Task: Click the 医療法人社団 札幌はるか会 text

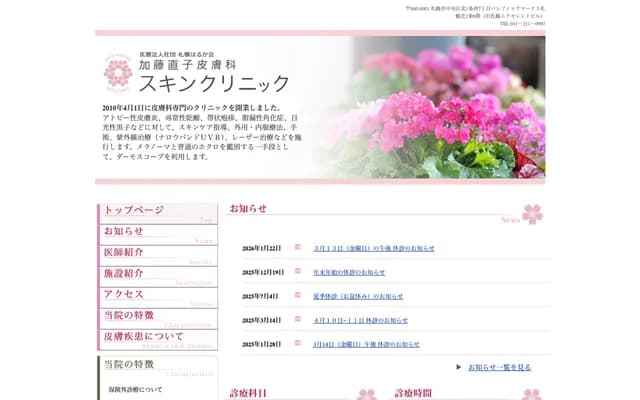Action: click(177, 54)
